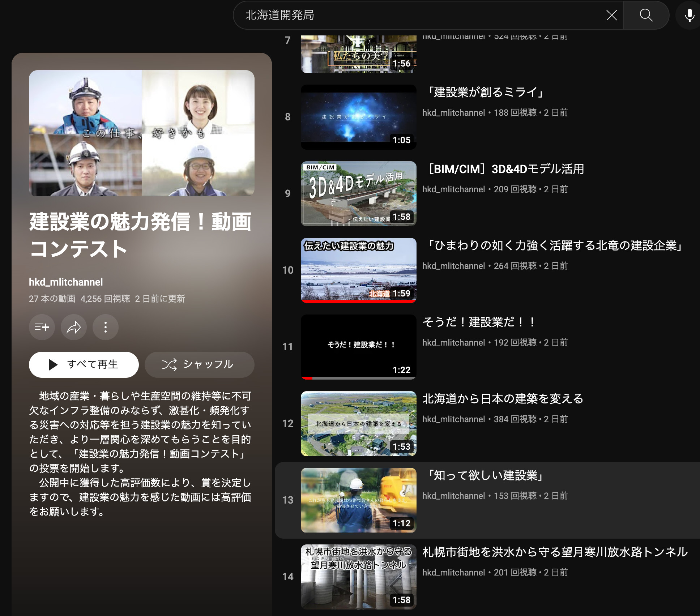Activate voice search microphone icon

coord(689,15)
